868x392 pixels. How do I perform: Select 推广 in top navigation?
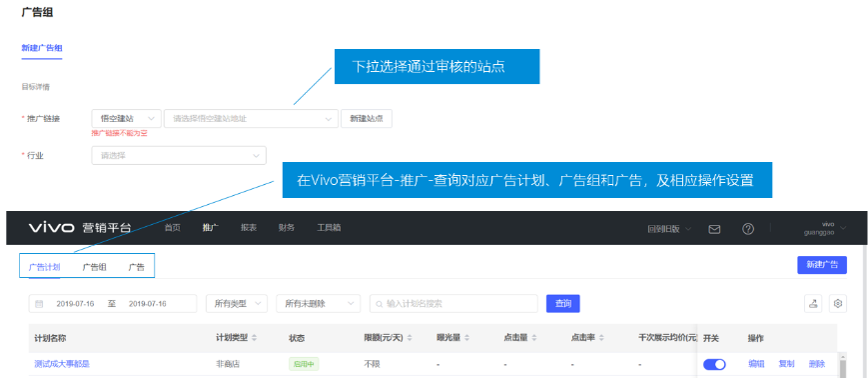click(211, 228)
